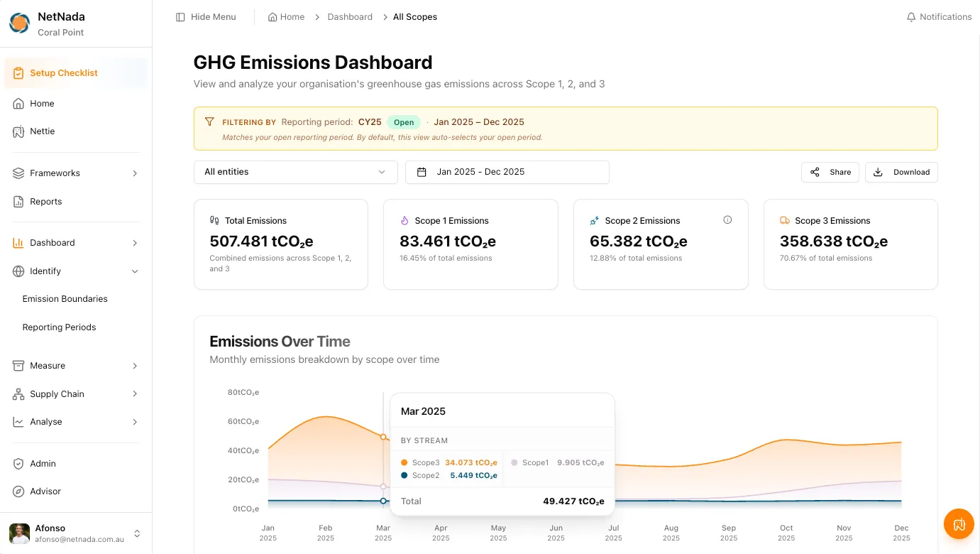Click the Supply Chain network icon
This screenshot has height=554, width=980.
[18, 394]
